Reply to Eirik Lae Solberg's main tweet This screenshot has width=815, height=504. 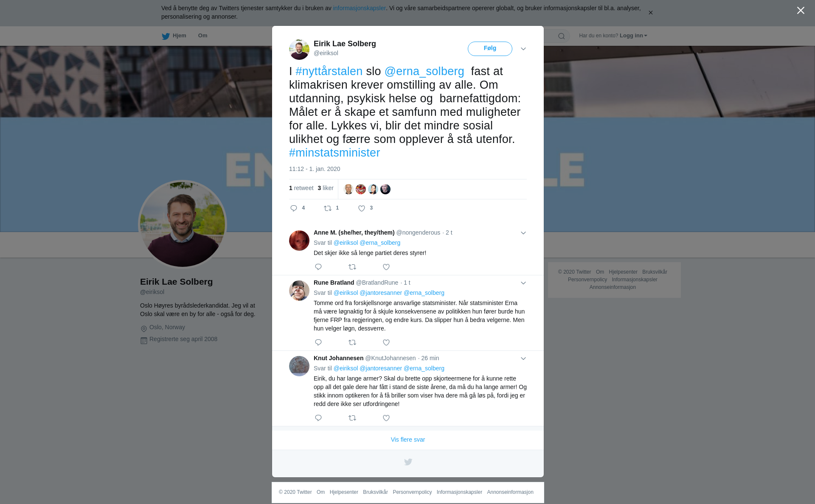[294, 208]
